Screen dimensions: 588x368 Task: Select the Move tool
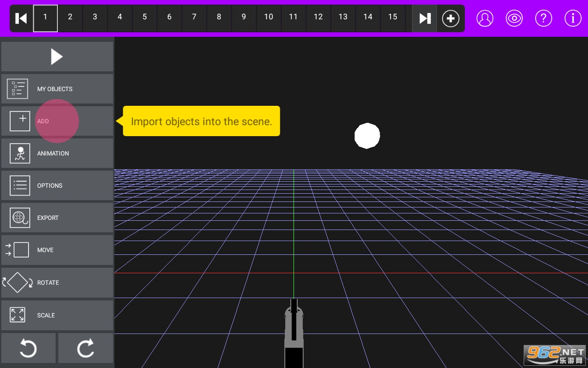(57, 250)
